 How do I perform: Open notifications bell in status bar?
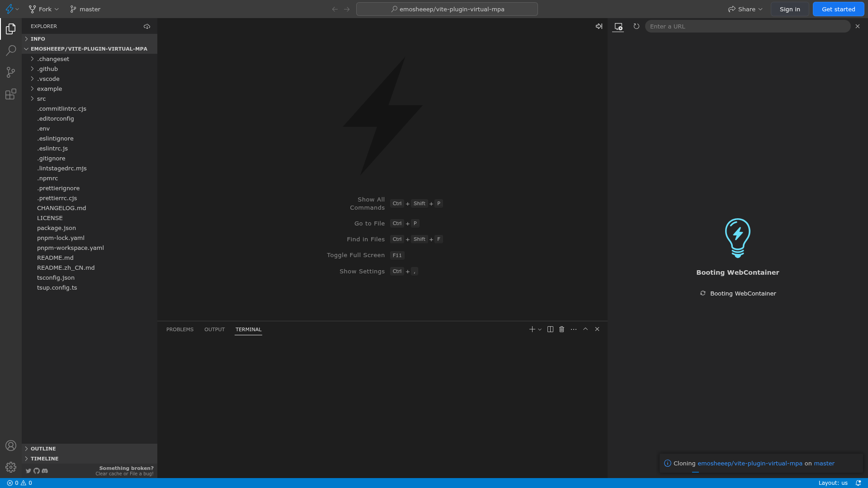coord(858,483)
